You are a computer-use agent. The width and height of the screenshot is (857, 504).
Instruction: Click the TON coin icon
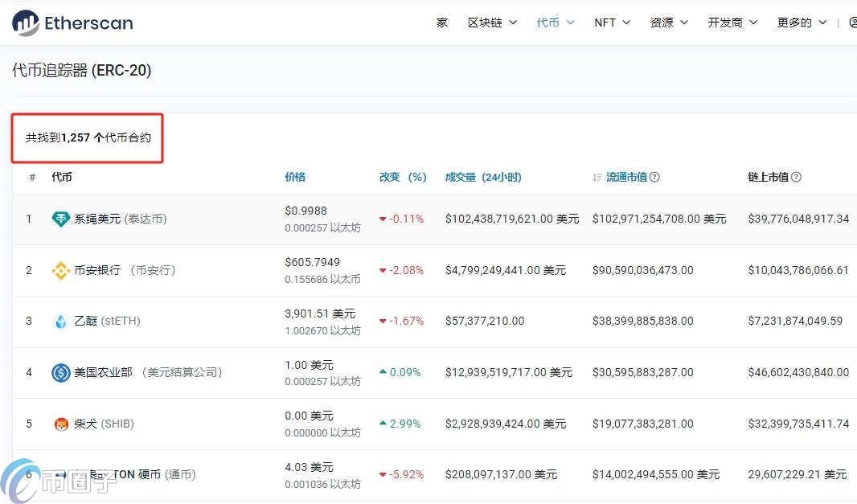click(x=59, y=474)
